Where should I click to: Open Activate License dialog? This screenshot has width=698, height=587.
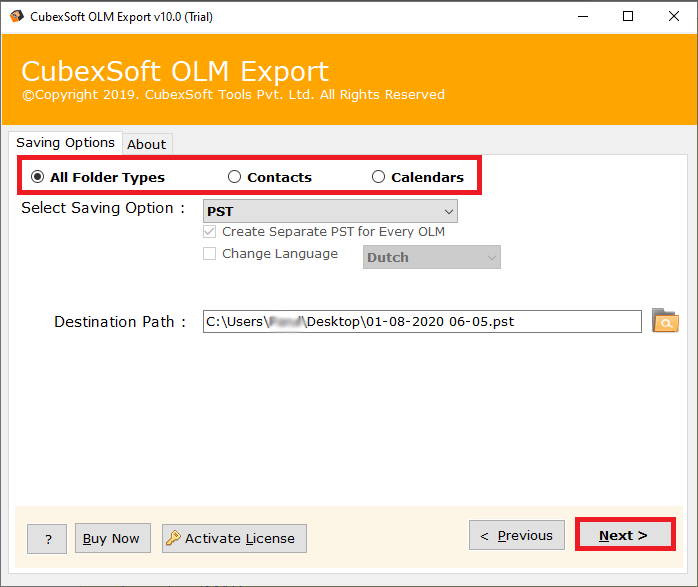(234, 538)
